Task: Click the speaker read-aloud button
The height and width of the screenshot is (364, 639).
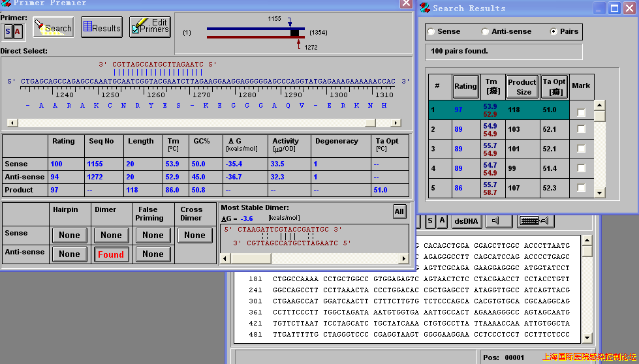Action: click(x=499, y=221)
